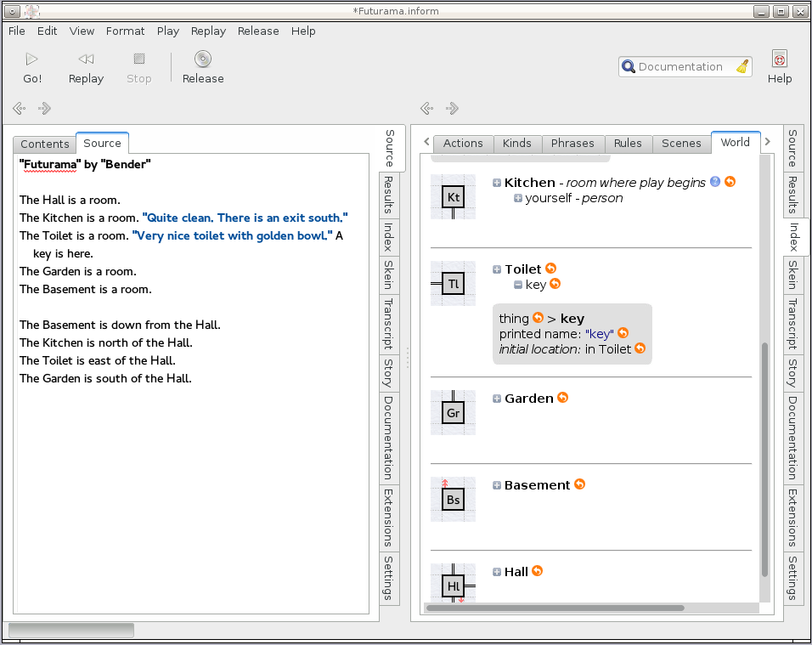
Task: Click orange arrow next to thing kind
Action: click(538, 318)
